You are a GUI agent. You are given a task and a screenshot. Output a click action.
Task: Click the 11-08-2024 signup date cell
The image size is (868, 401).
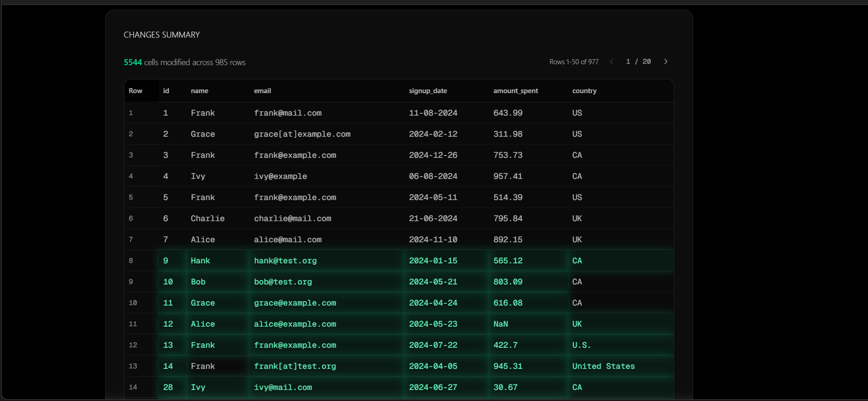tap(433, 113)
